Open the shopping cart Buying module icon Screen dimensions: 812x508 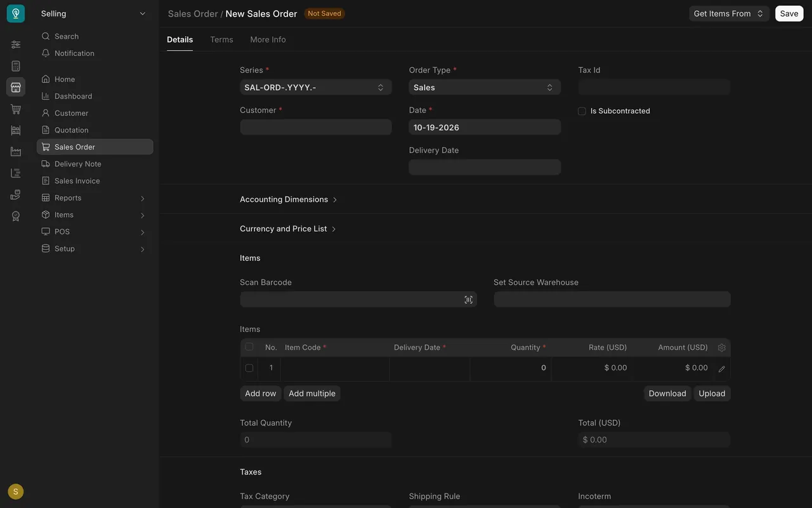coord(16,109)
